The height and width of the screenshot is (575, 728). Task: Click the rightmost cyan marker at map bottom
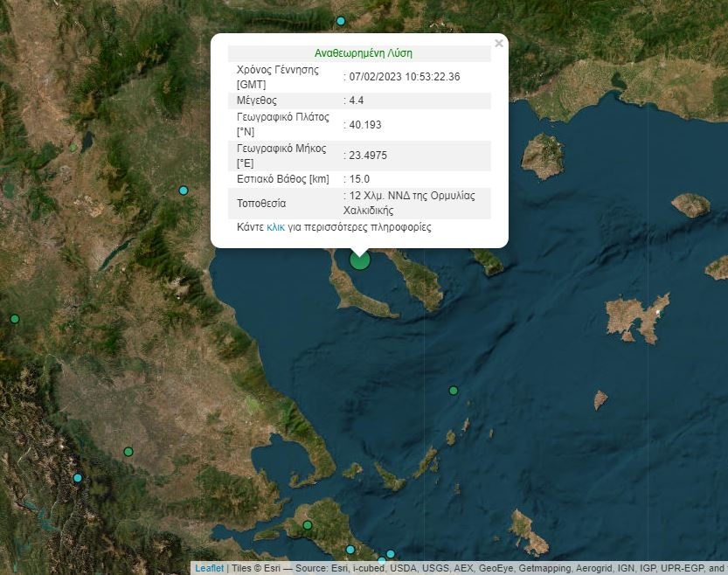(391, 554)
